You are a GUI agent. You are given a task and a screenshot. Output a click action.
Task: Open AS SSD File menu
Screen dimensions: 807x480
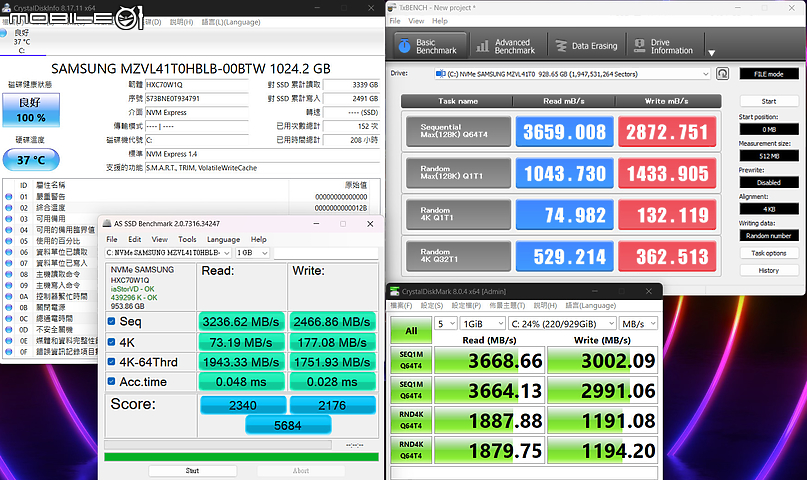(112, 239)
